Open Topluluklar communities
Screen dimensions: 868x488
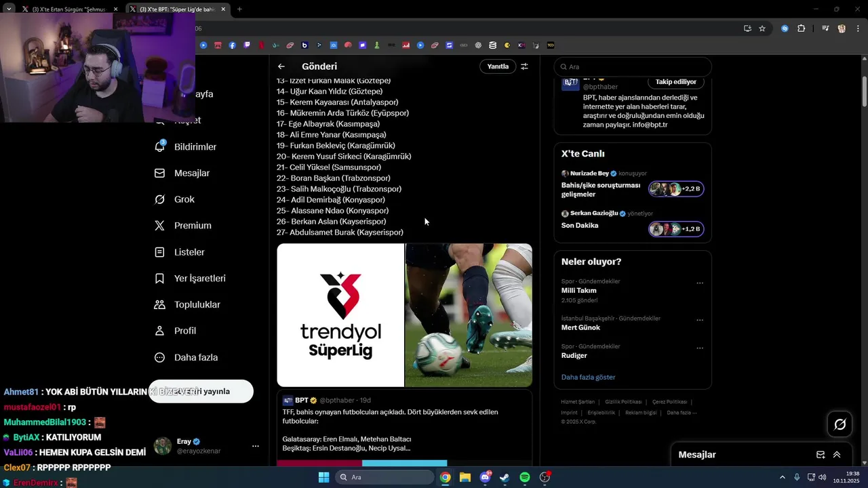188,305
